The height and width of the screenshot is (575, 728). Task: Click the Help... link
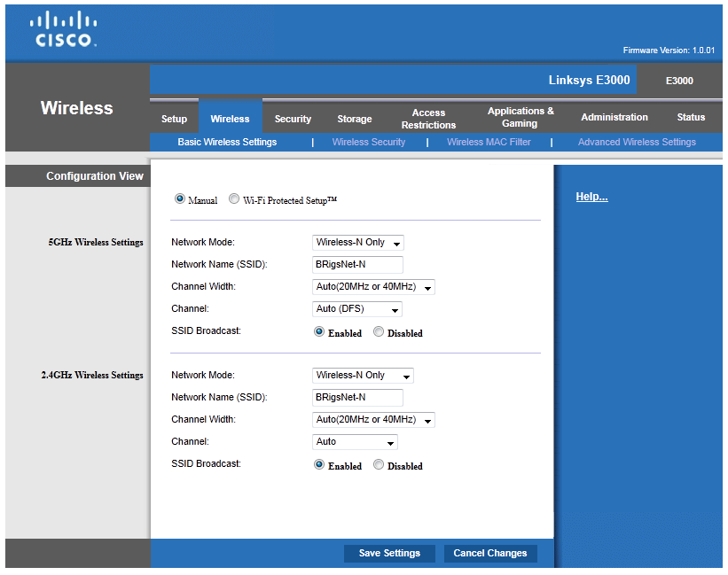pos(591,197)
